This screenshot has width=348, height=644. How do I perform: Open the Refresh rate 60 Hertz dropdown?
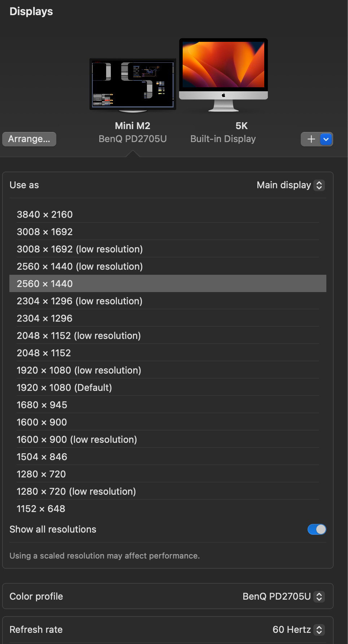point(299,630)
